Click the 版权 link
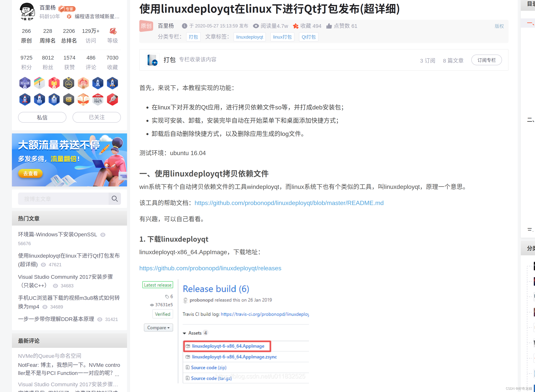 point(499,26)
